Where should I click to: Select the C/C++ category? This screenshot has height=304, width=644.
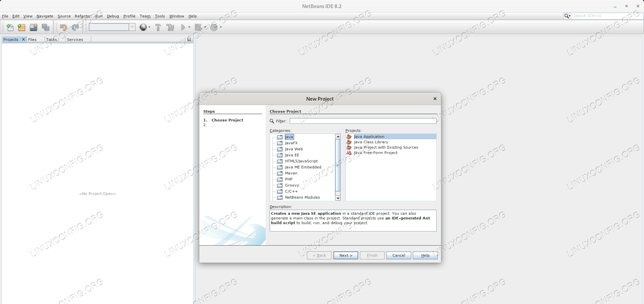click(291, 191)
